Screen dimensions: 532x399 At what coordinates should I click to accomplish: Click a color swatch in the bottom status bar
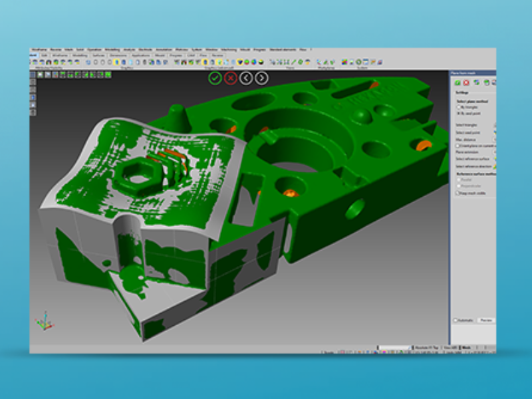[x=383, y=351]
